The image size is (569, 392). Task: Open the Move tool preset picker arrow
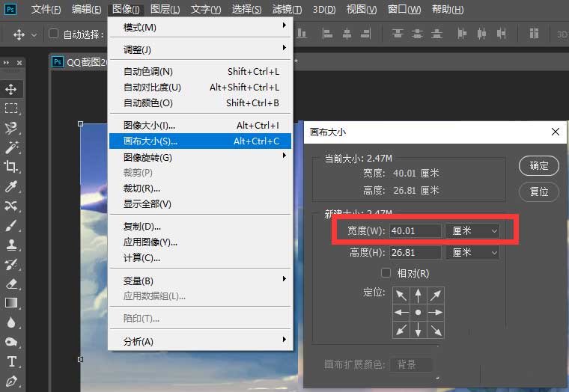pyautogui.click(x=34, y=35)
